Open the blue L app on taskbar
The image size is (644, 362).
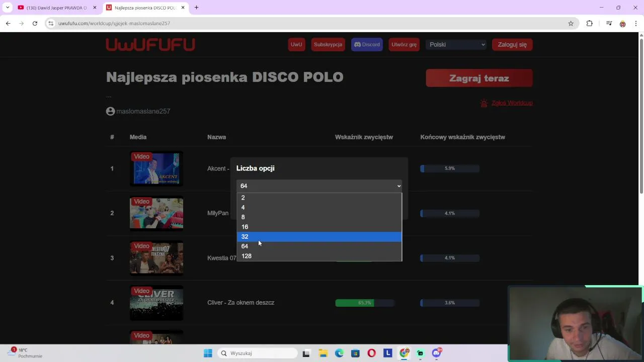pyautogui.click(x=388, y=353)
